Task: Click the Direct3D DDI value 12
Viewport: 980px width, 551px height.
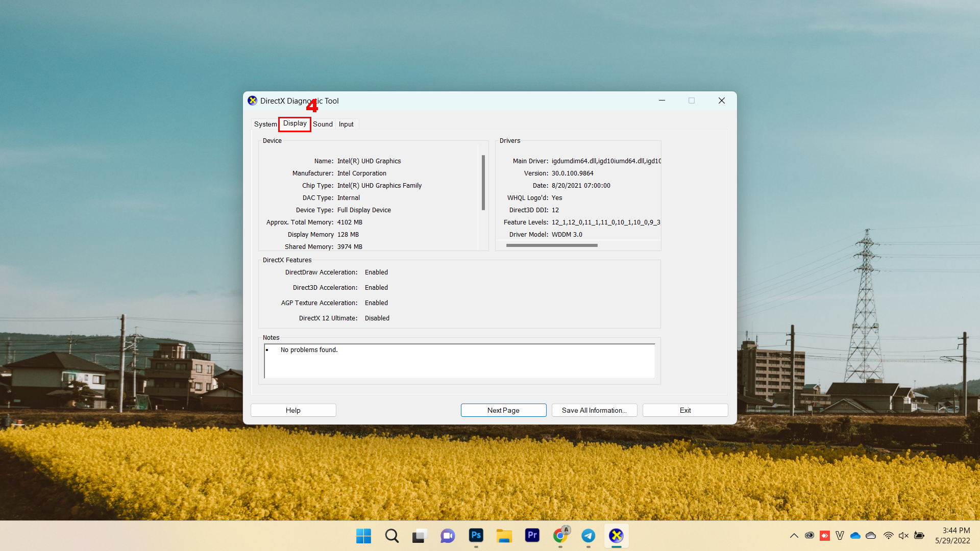Action: 555,210
